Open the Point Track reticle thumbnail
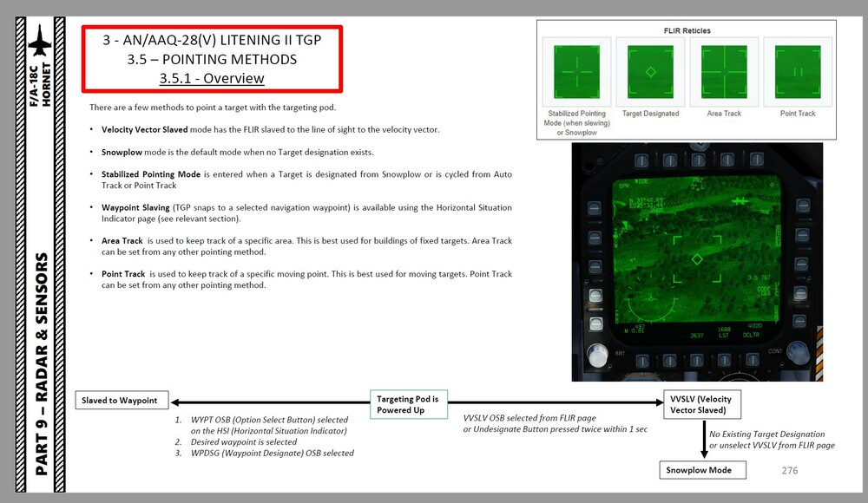 coord(798,72)
